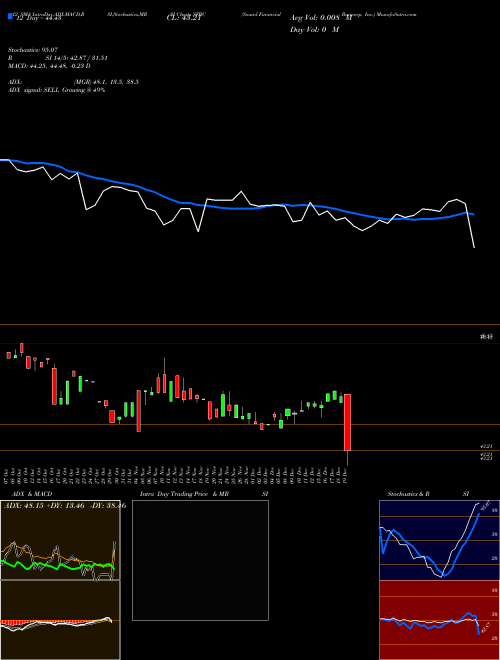The width and height of the screenshot is (500, 660).
Task: Click the large red last-day candlestick
Action: [x=347, y=422]
